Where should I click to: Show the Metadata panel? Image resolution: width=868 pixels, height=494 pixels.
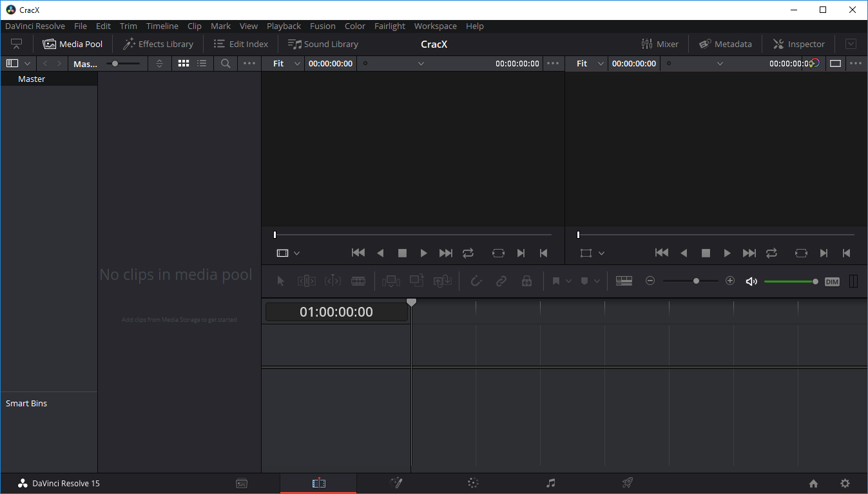(726, 44)
